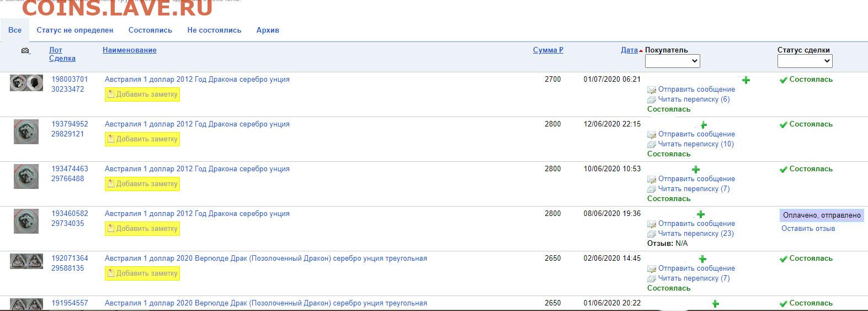Open the Статус сделки filter dropdown
Screen dimensions: 868x311
[805, 61]
